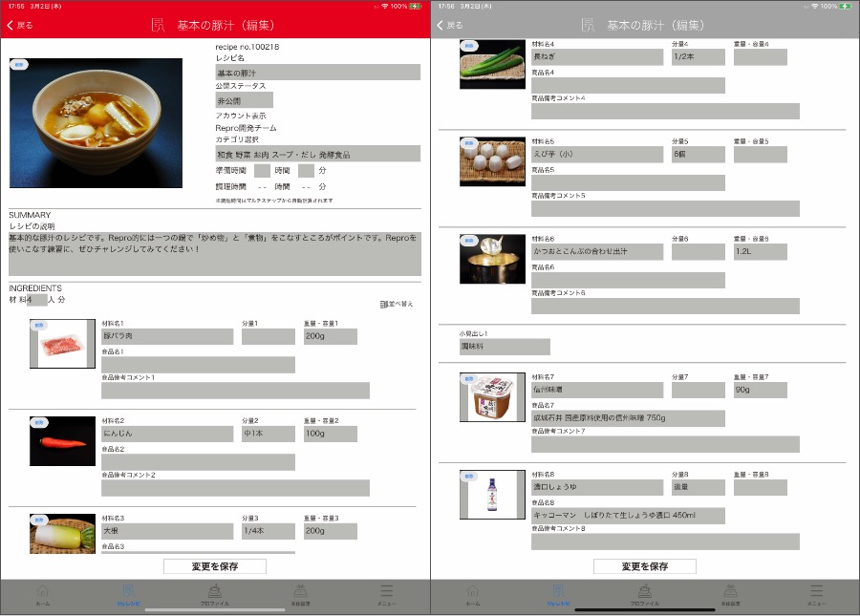Select the 仙台味噌 product photo thumbnail

(492, 397)
